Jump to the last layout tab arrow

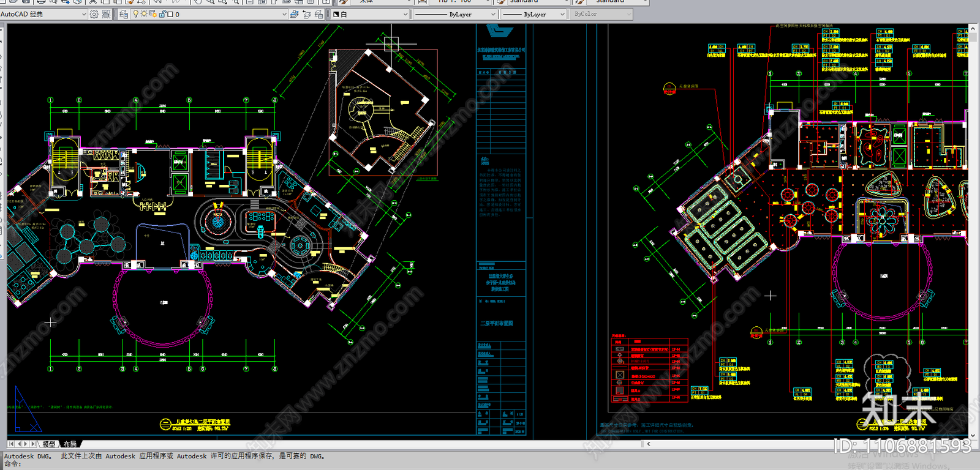pos(34,444)
